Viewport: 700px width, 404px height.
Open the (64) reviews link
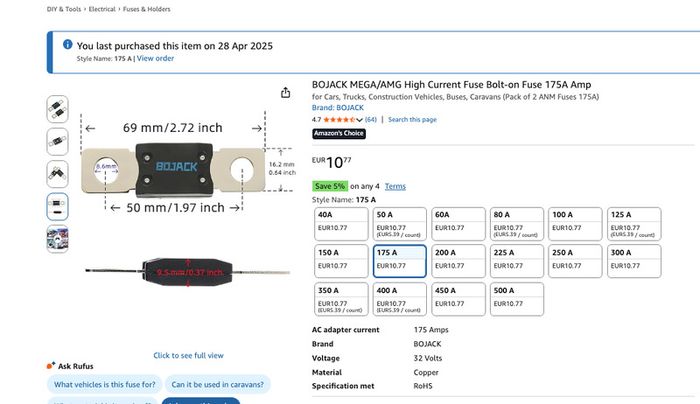tap(371, 120)
